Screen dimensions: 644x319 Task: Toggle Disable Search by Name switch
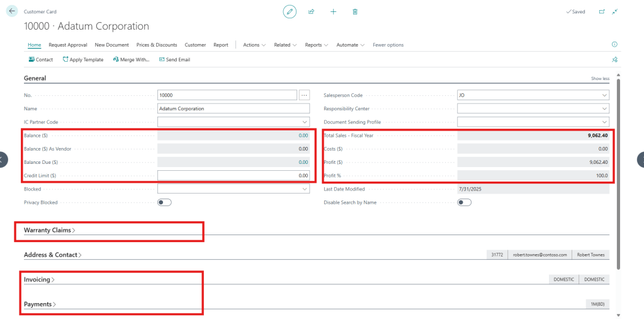pos(465,202)
